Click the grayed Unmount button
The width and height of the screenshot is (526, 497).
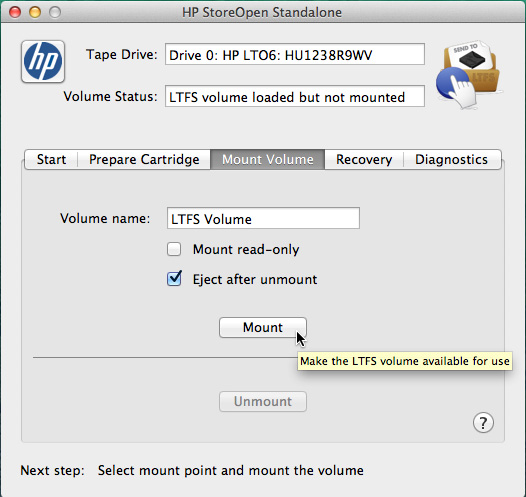pos(263,401)
